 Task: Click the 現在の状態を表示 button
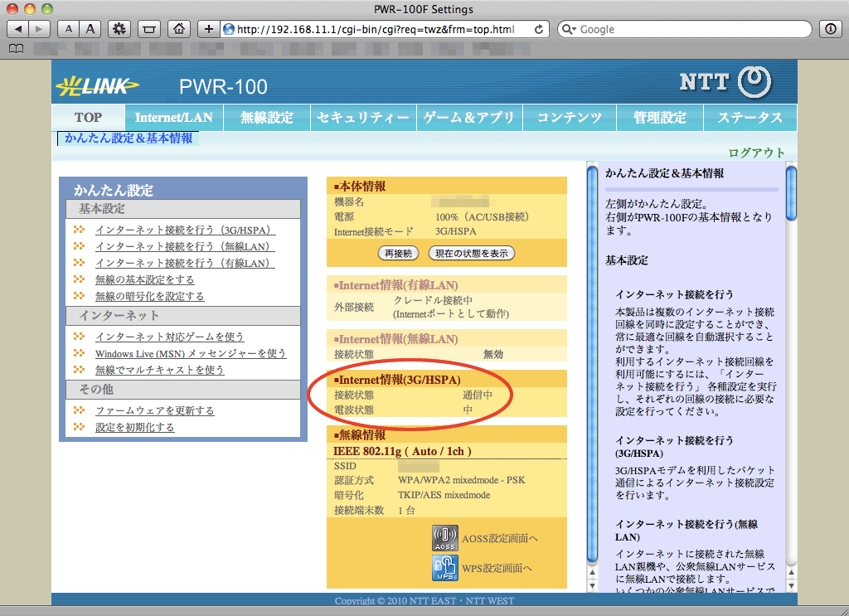[x=471, y=254]
